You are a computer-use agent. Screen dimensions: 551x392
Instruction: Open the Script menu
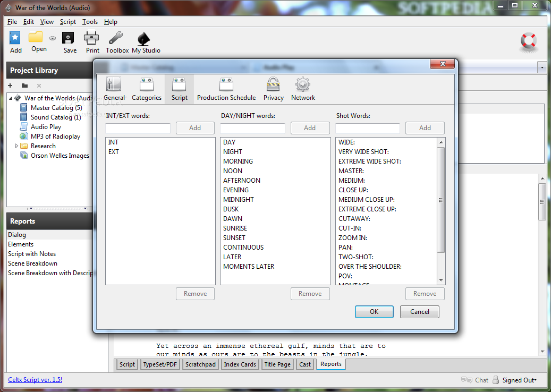click(x=68, y=22)
